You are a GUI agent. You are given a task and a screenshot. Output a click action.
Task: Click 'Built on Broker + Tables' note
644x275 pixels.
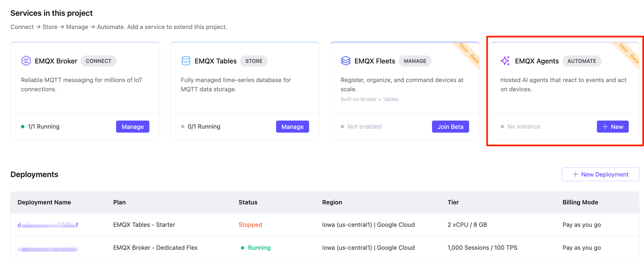pos(369,99)
